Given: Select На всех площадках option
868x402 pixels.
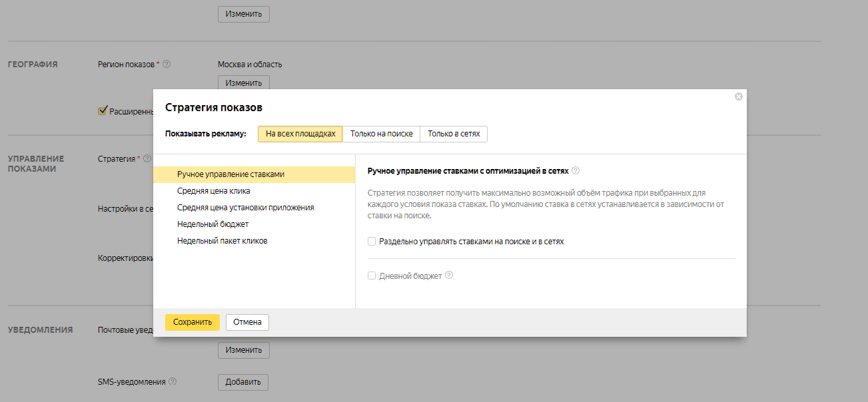Looking at the screenshot, I should (x=300, y=134).
